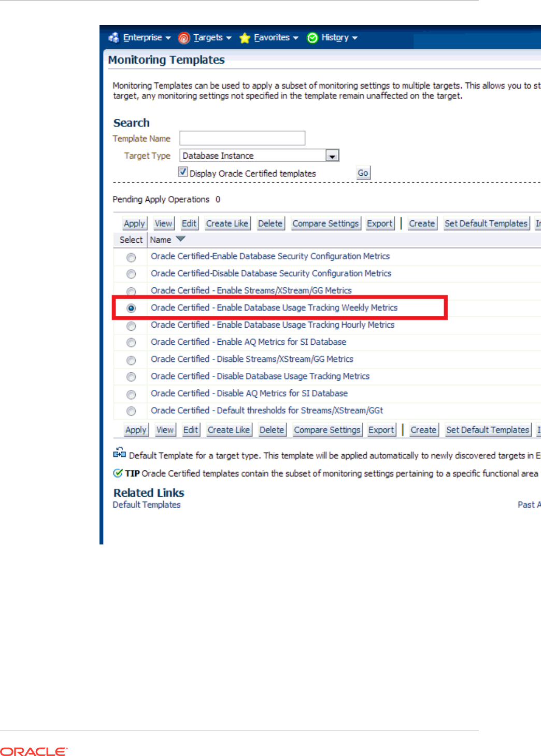
Task: Open Disable Streams/XStream/GG Metrics template link
Action: tap(252, 359)
